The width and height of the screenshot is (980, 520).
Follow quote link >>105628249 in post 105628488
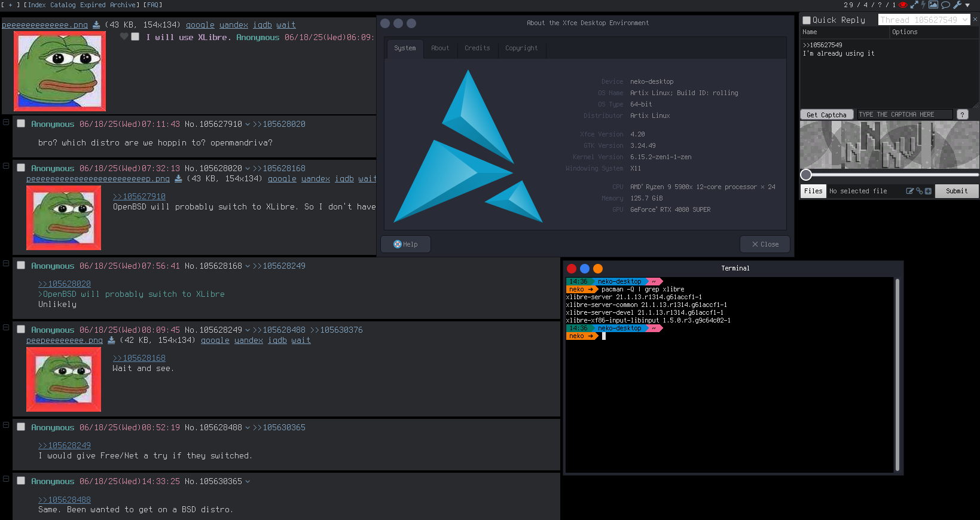click(65, 445)
